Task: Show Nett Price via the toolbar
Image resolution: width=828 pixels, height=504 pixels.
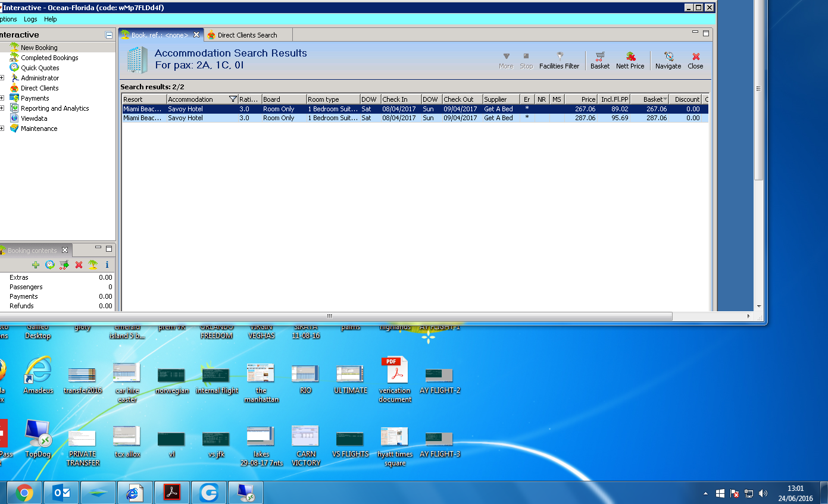Action: pos(630,61)
